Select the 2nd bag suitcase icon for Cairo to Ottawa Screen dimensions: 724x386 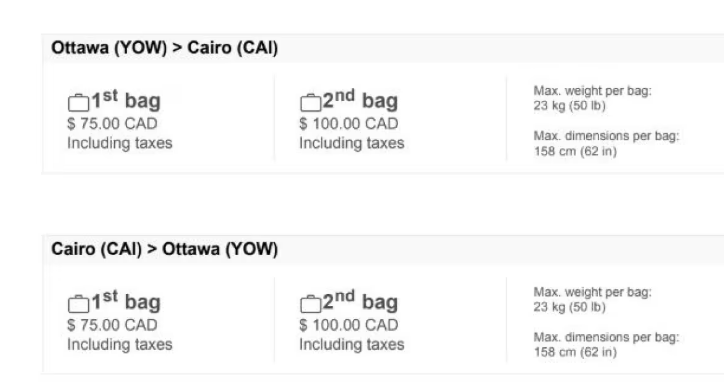[310, 304]
